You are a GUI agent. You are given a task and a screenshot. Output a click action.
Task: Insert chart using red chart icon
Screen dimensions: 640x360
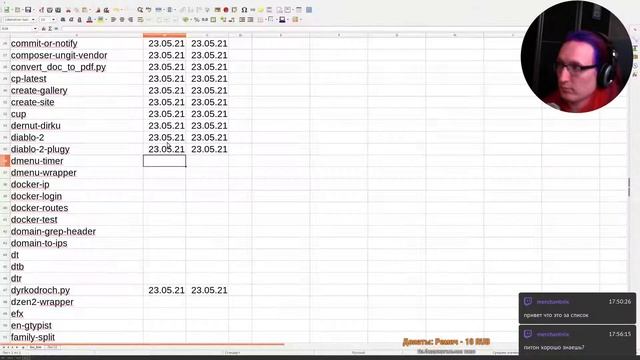[x=226, y=10]
